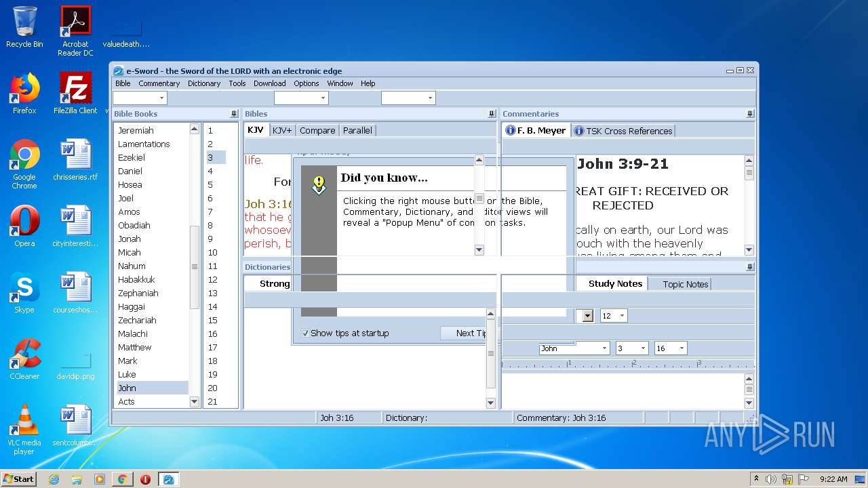868x488 pixels.
Task: Launch Google Chrome desktop shortcut
Action: coord(24,164)
